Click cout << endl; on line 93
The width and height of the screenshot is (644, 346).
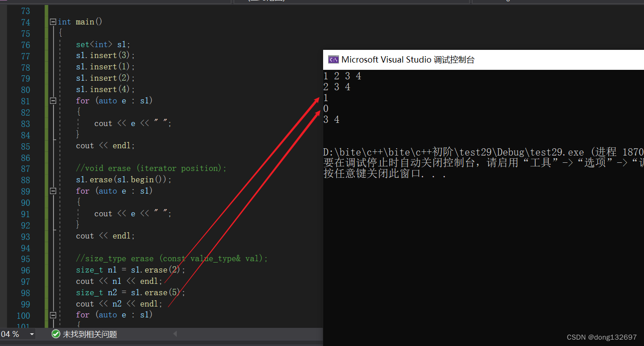106,236
